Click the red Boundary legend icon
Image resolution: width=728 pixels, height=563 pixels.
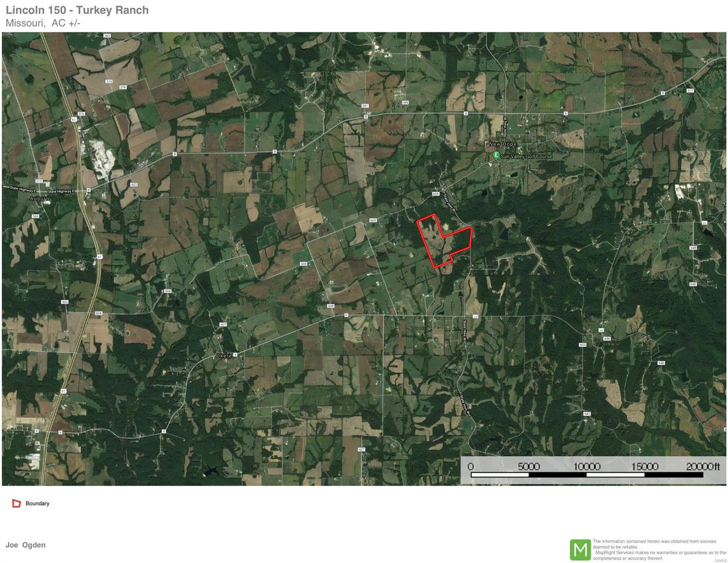pyautogui.click(x=16, y=503)
